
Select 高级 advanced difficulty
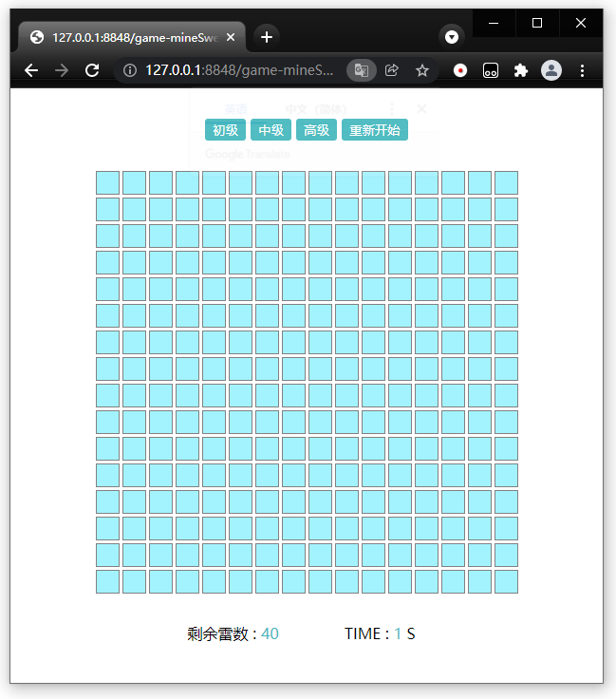tap(316, 130)
